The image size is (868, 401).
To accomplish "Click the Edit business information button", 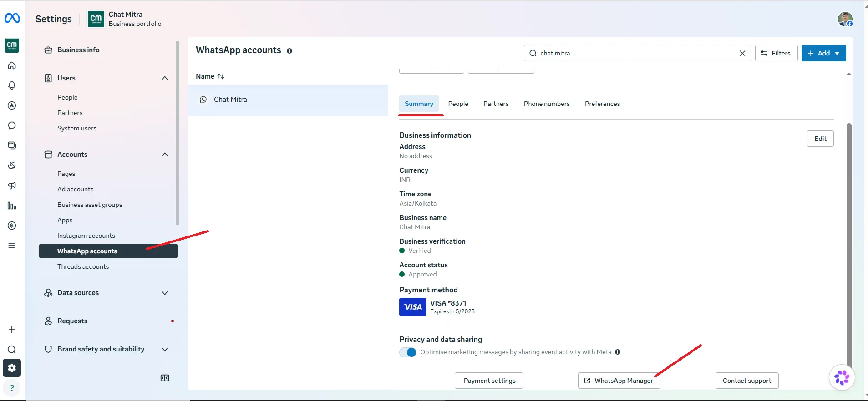I will point(820,139).
